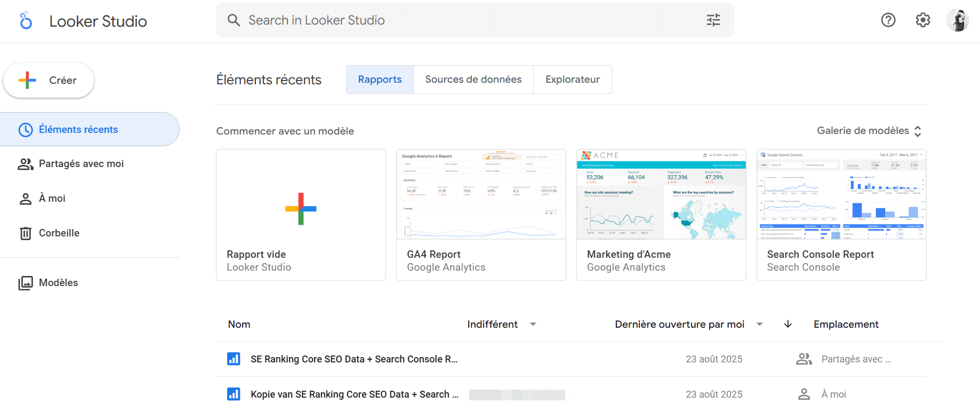Viewport: 980px width, 411px height.
Task: Open the Marketing d'Acme template thumbnail
Action: [x=661, y=194]
